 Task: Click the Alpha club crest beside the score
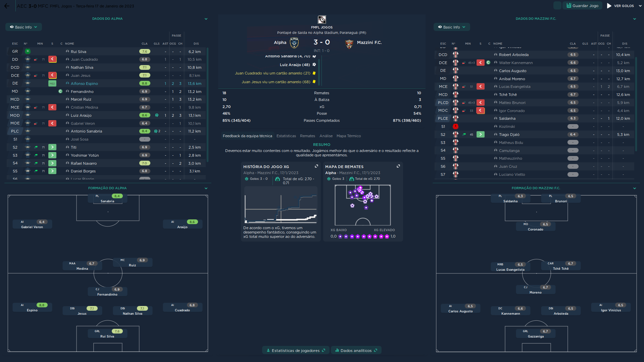(294, 43)
